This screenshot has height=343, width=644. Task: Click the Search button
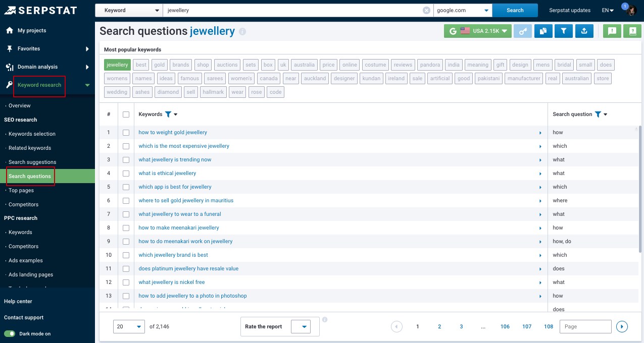[515, 10]
